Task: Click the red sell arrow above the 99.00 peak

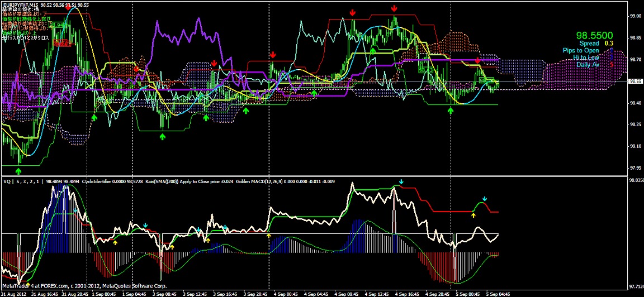Action: click(395, 8)
